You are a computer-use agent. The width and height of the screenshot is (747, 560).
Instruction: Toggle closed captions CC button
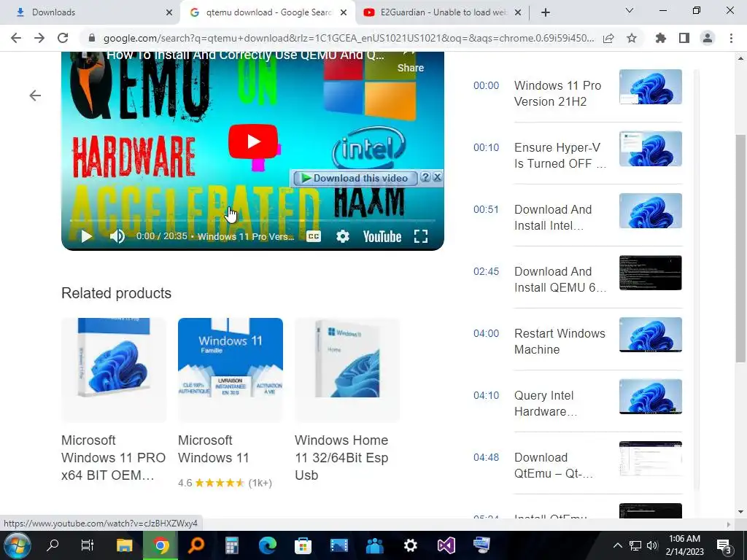314,236
